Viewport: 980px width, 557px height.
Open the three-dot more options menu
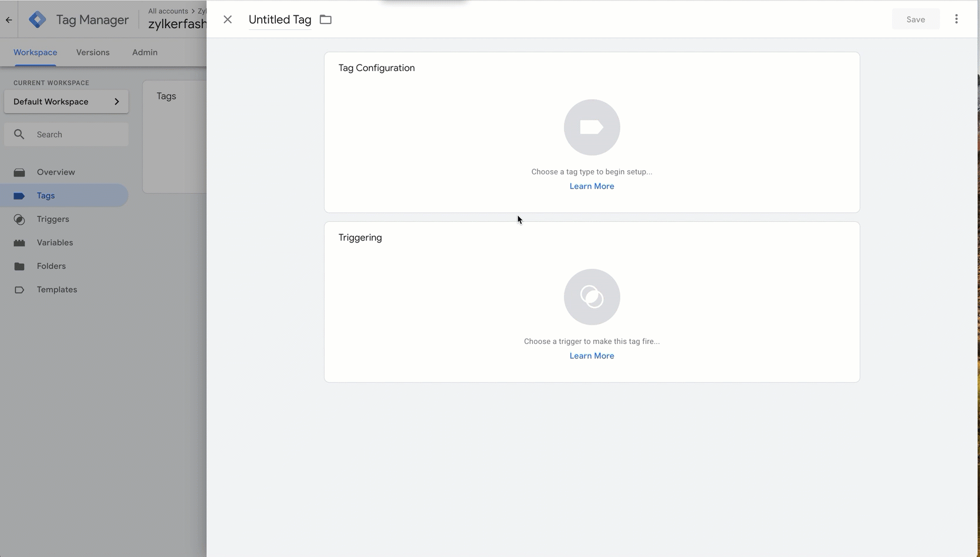[957, 19]
